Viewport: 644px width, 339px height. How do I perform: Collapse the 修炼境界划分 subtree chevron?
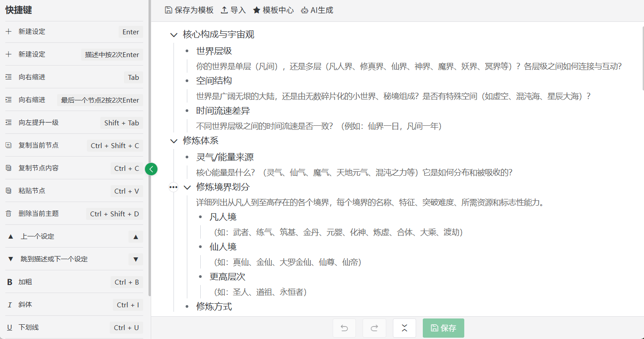tap(187, 187)
